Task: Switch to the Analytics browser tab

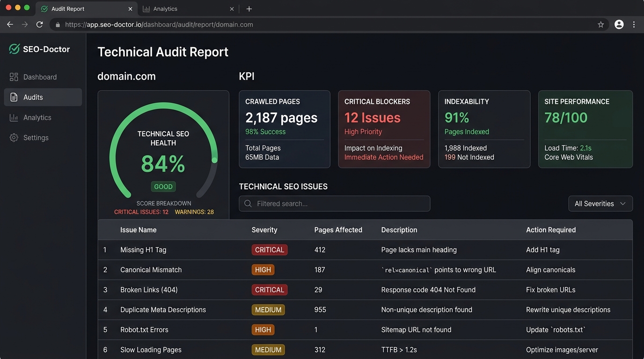Action: tap(189, 9)
